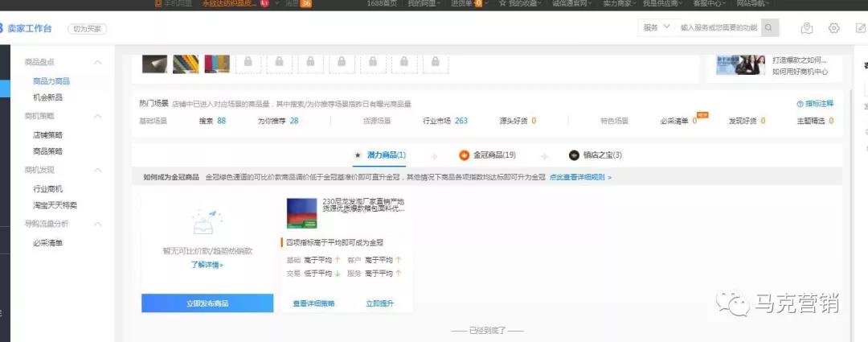The height and width of the screenshot is (342, 868).
Task: Collapse the 商机发现 sidebar section
Action: click(98, 170)
